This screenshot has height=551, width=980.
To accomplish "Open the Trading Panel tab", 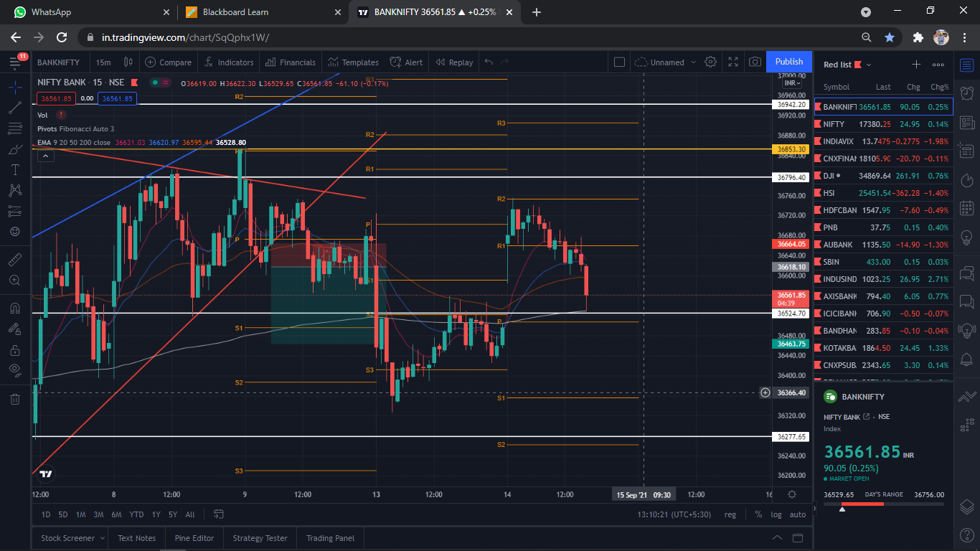I will point(330,538).
